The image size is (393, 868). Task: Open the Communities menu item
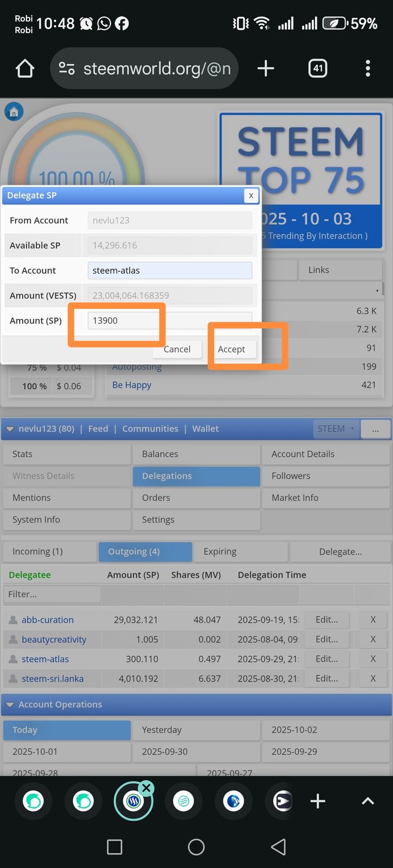(150, 428)
